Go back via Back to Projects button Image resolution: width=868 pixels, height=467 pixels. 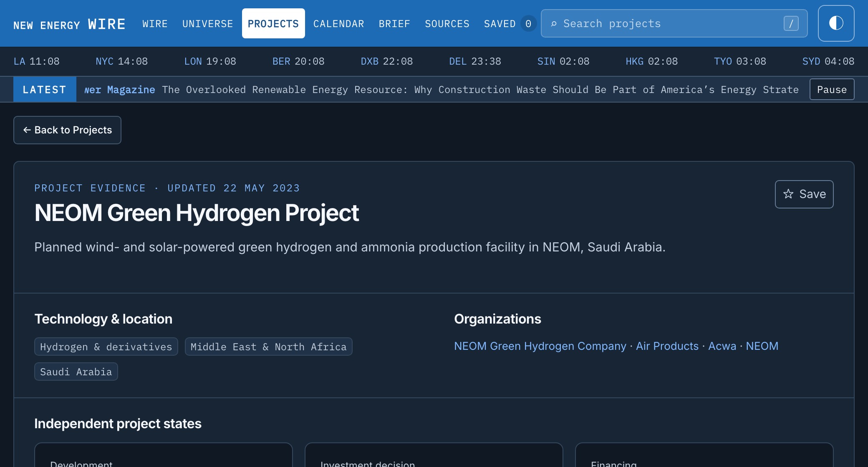(67, 130)
